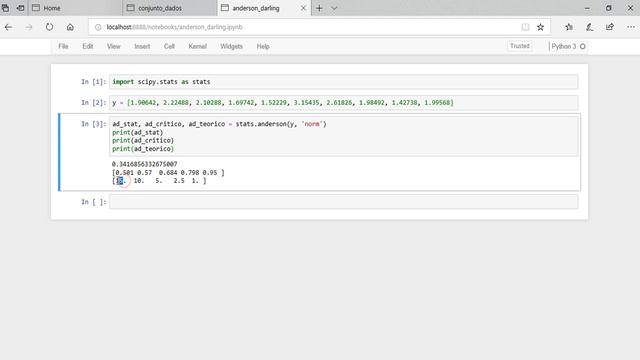This screenshot has height=360, width=640.
Task: Open the Insert menu
Action: tap(142, 47)
